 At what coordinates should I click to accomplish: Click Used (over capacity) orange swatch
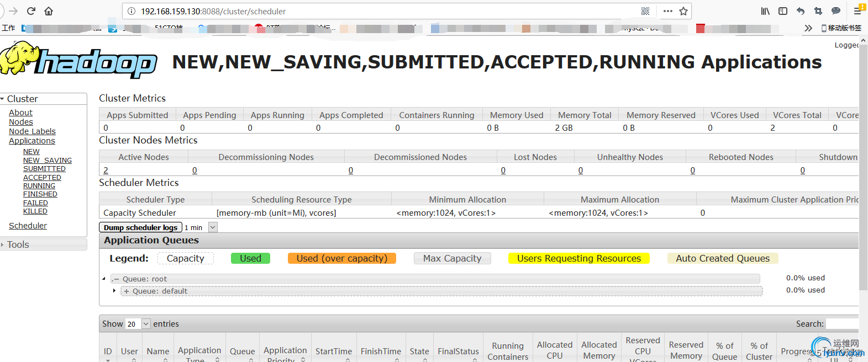tap(342, 258)
